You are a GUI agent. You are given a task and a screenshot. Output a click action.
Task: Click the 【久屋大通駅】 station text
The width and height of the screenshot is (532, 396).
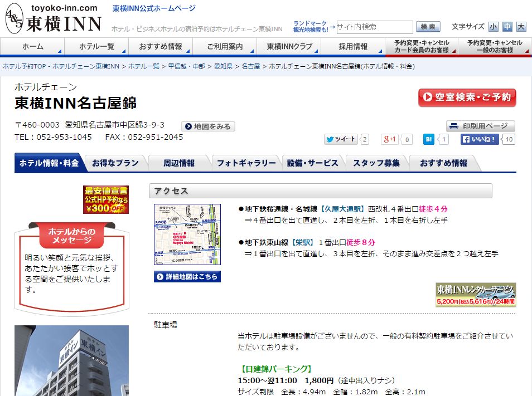[343, 209]
